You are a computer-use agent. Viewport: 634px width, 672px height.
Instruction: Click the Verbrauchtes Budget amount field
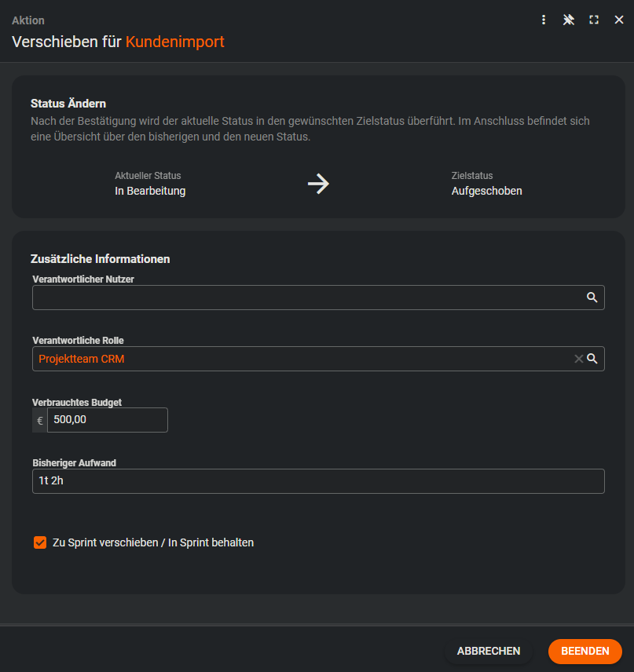[x=107, y=420]
